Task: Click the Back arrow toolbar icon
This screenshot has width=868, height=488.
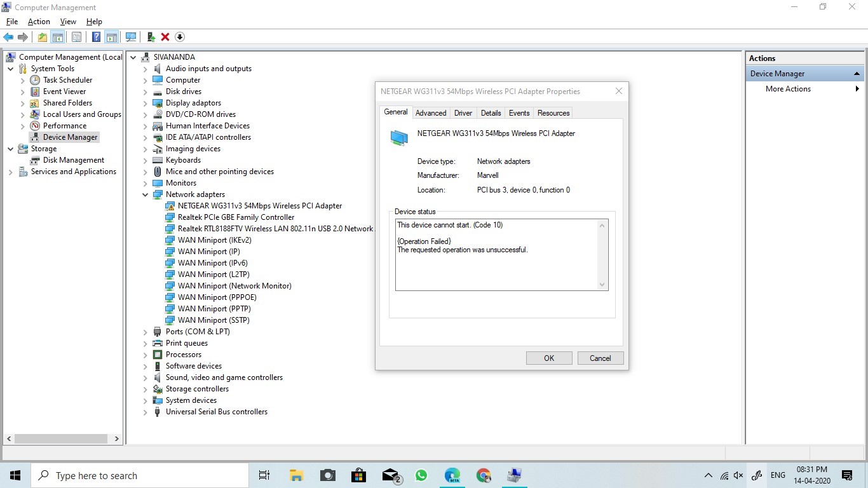Action: tap(8, 37)
